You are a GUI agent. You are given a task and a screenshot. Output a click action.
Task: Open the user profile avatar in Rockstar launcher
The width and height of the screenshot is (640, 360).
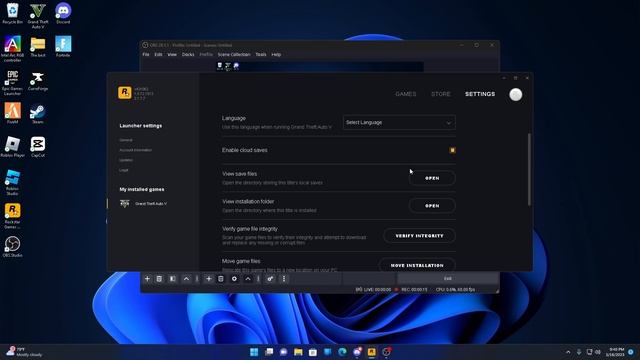(x=516, y=94)
